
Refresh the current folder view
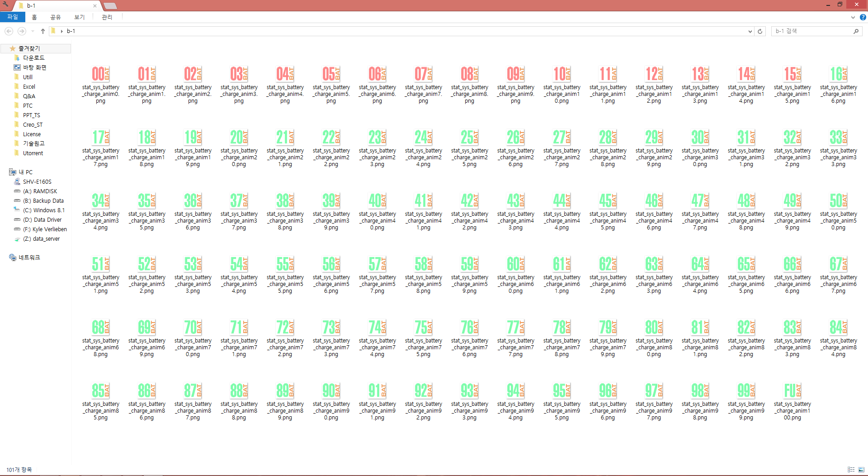click(x=760, y=31)
